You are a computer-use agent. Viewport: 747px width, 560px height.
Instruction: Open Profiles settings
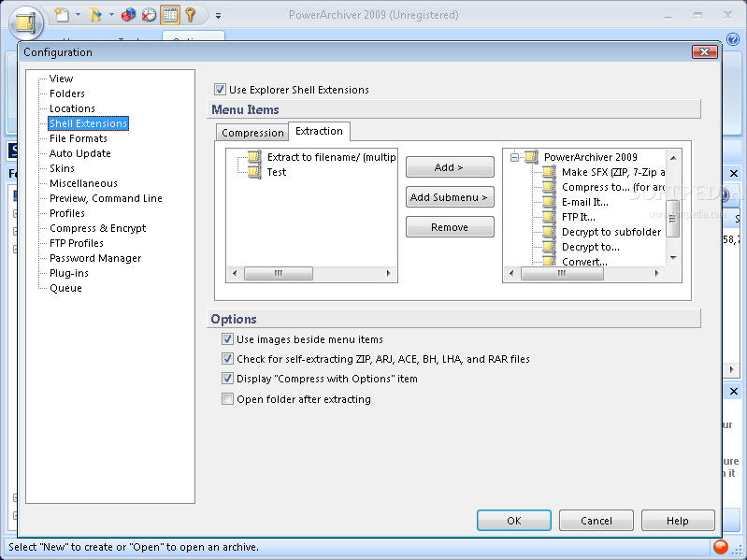pyautogui.click(x=67, y=213)
